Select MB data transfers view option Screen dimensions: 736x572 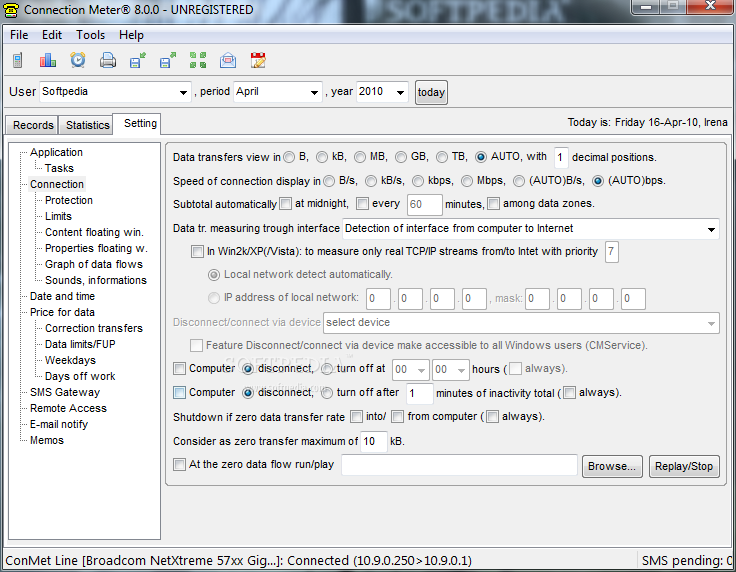[360, 157]
